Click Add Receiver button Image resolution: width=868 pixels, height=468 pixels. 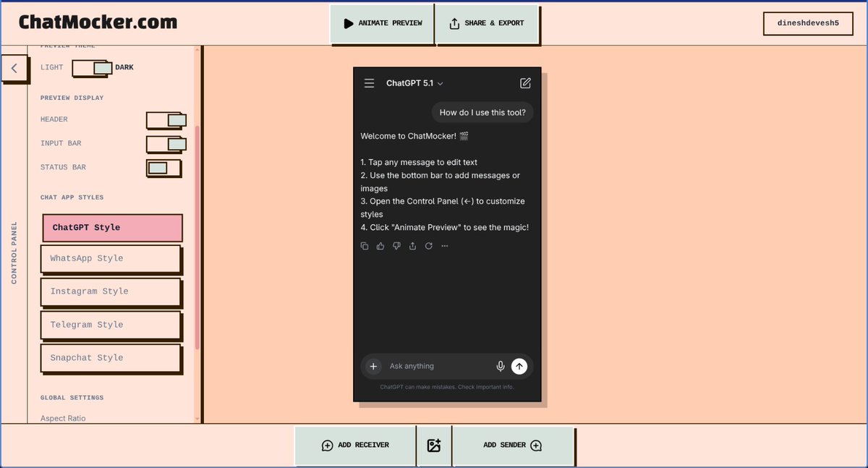click(x=355, y=446)
